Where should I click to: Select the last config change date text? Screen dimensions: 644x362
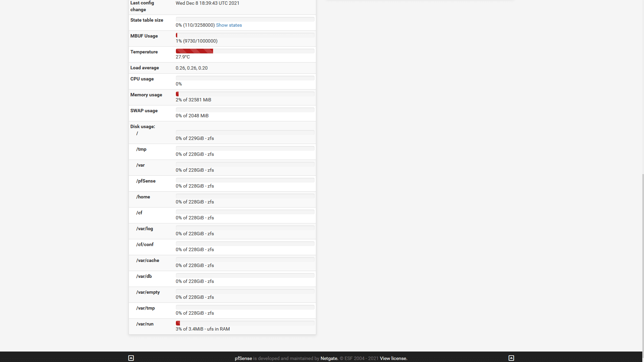(x=207, y=3)
